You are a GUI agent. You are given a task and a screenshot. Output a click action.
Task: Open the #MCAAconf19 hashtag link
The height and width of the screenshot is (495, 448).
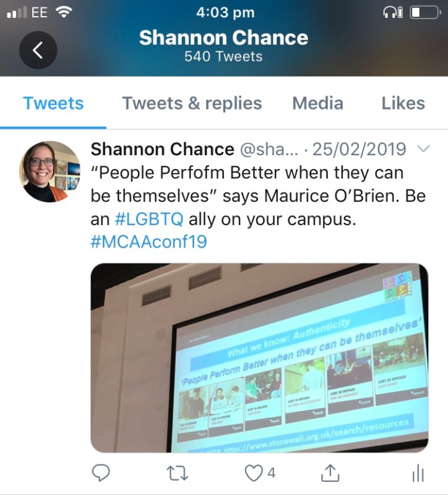coord(149,241)
